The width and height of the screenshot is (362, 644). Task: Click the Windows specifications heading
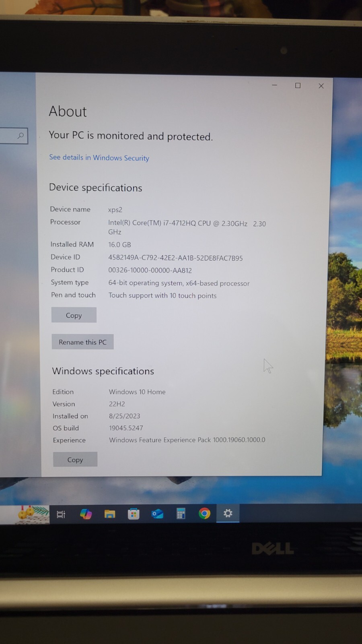103,371
